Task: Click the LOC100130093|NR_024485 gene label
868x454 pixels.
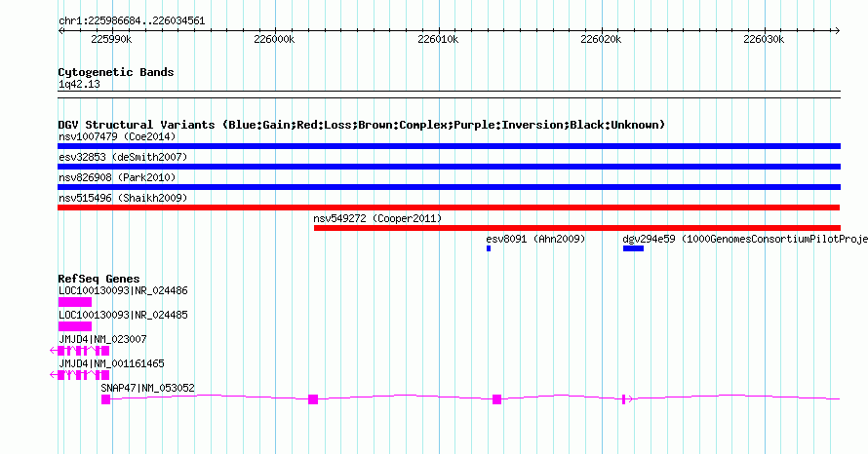Action: pos(123,315)
